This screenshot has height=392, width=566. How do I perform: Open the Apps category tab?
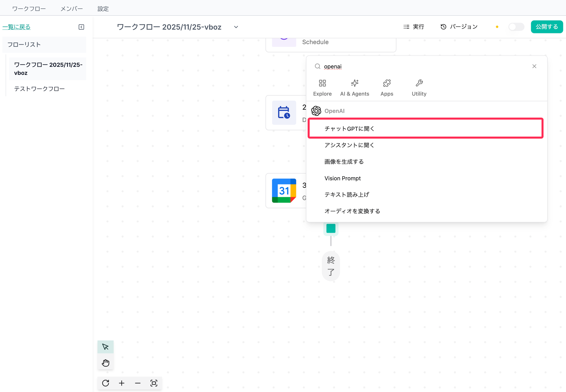(387, 88)
